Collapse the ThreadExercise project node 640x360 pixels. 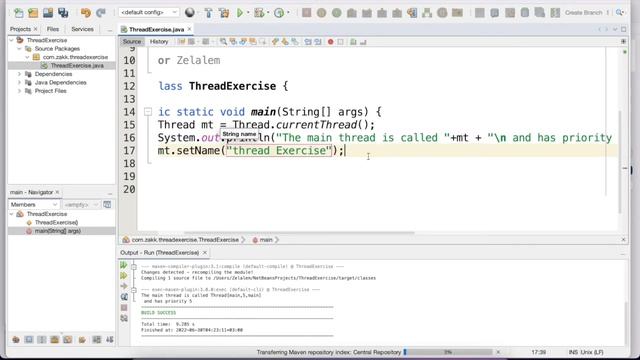coord(11,40)
